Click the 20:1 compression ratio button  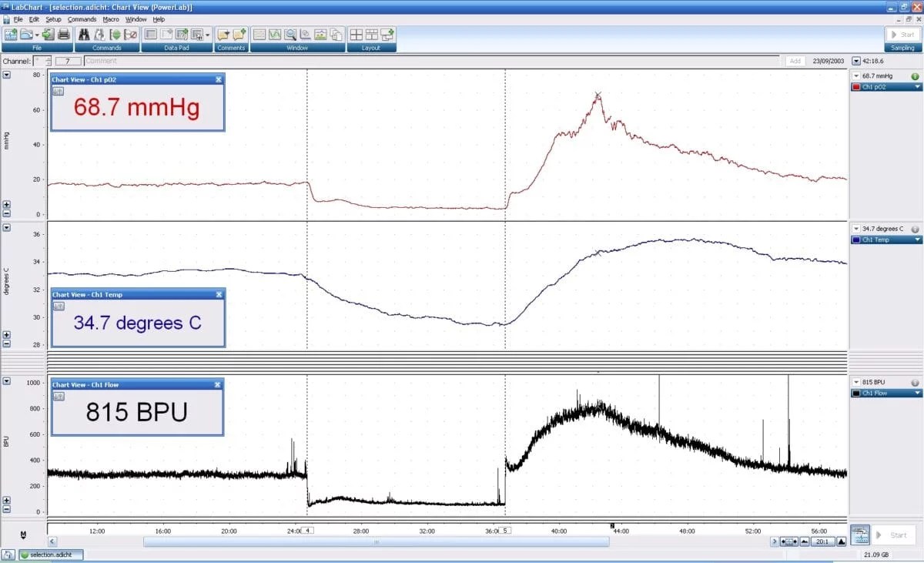[824, 541]
